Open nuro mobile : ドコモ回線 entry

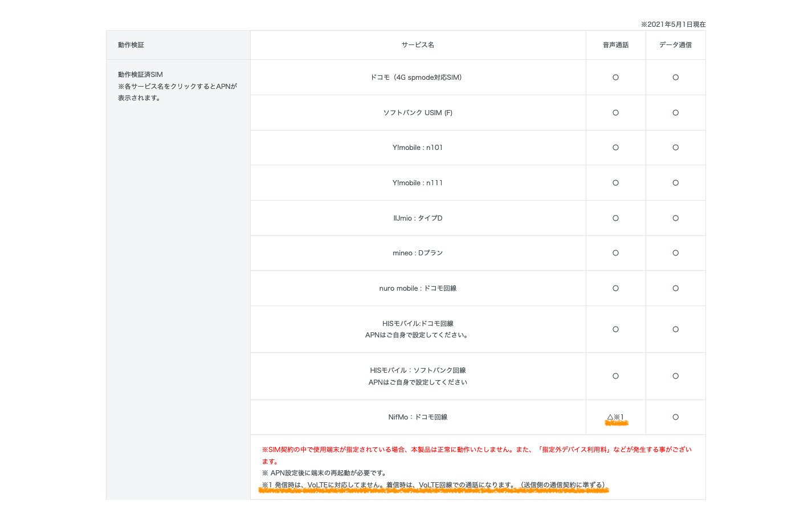417,288
